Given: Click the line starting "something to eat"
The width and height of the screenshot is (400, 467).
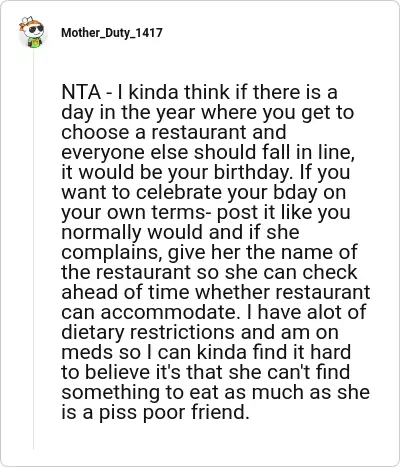Looking at the screenshot, I should coord(215,392).
